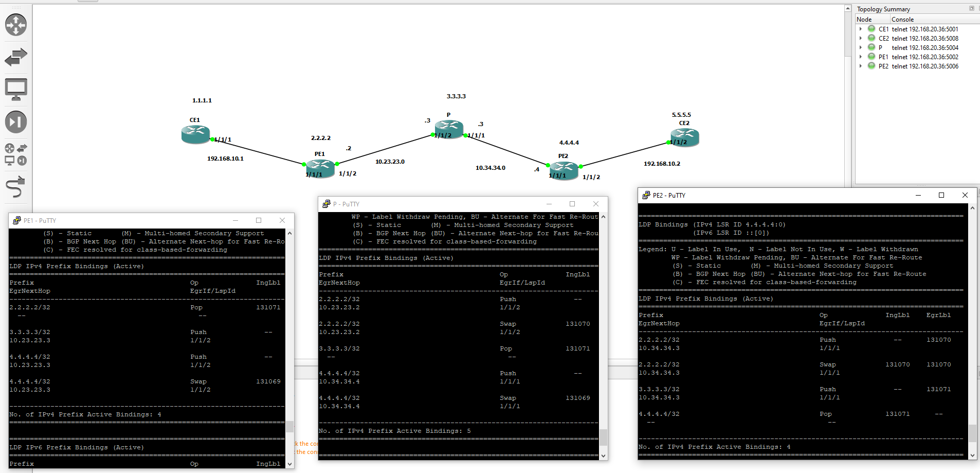Click the 5.5.5.5 loopback label

681,115
